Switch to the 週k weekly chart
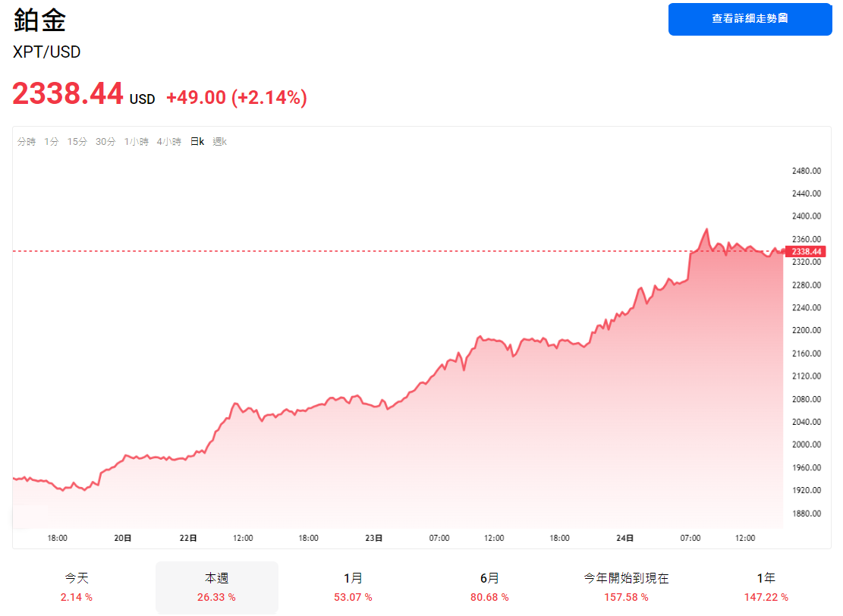Screen dimensions: 843x616 (219, 141)
